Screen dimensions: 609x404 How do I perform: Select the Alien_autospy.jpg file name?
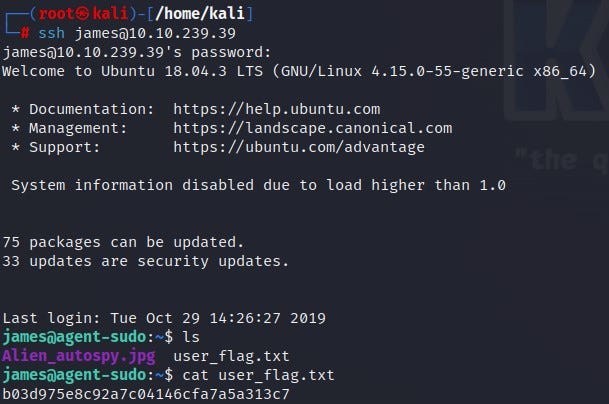(78, 355)
